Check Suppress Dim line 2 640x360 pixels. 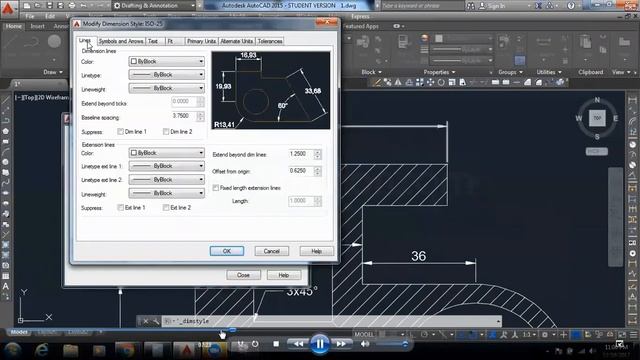pos(166,131)
